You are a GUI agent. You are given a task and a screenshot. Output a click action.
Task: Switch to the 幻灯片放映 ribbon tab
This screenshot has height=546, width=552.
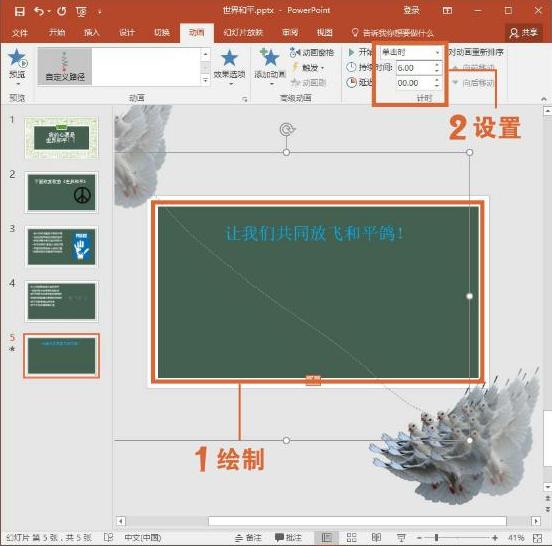[x=243, y=33]
